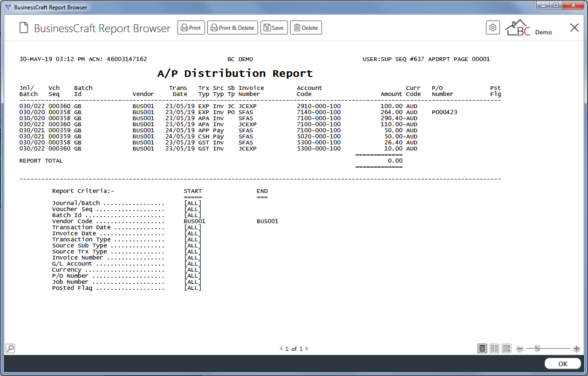Click the 'ACN: 46003147162' header text
The height and width of the screenshot is (376, 588).
click(x=117, y=59)
